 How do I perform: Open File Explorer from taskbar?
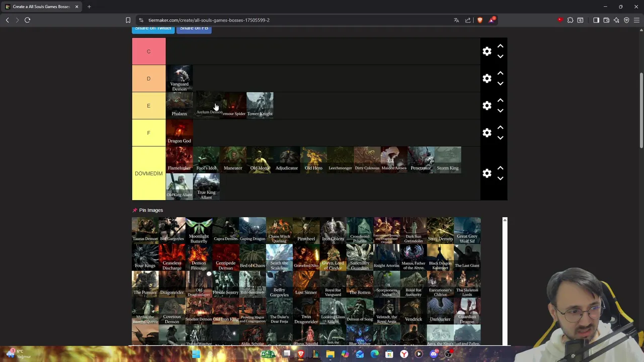click(330, 354)
